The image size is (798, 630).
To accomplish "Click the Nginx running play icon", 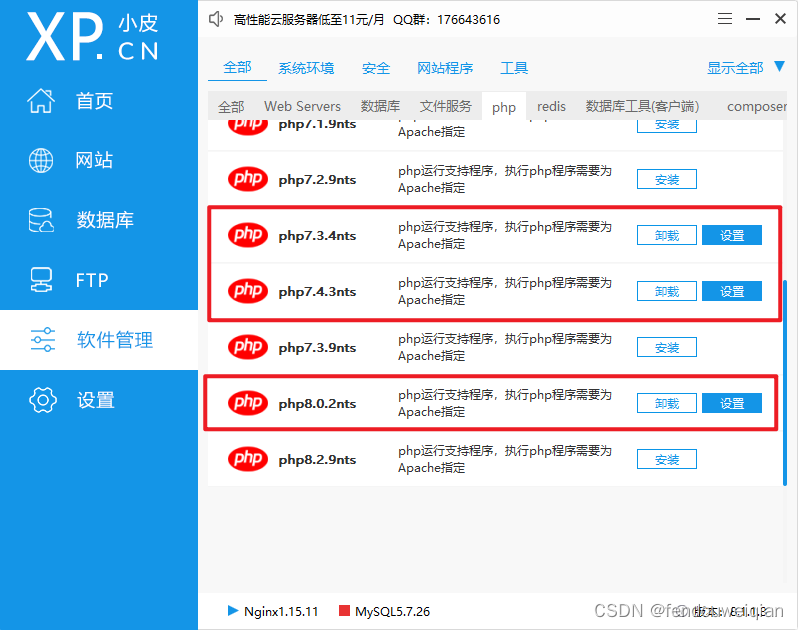I will [x=233, y=611].
